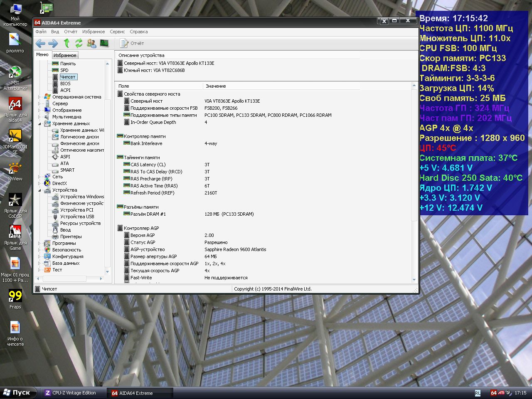Click the Back arrow toolbar icon
The image size is (532, 399).
coord(40,43)
